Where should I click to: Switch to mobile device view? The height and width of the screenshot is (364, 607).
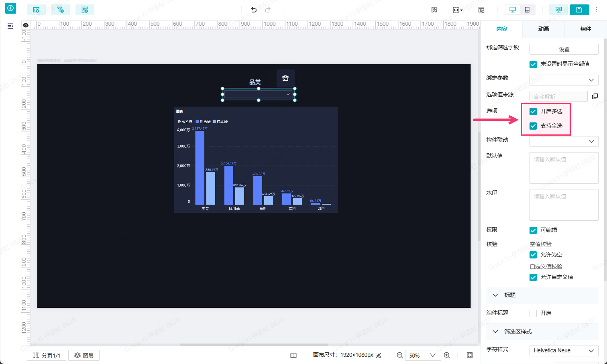[x=527, y=10]
